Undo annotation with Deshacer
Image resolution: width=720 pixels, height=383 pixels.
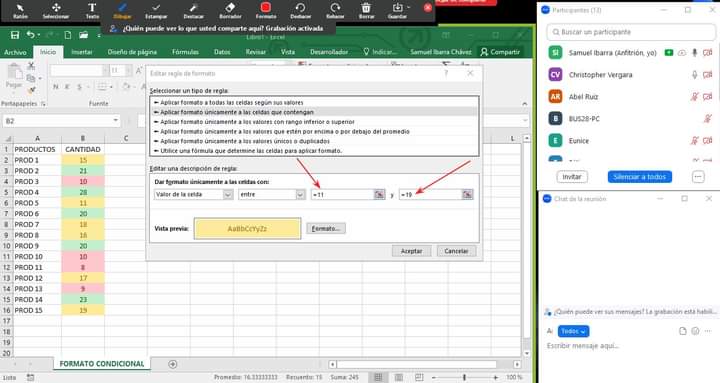[300, 11]
